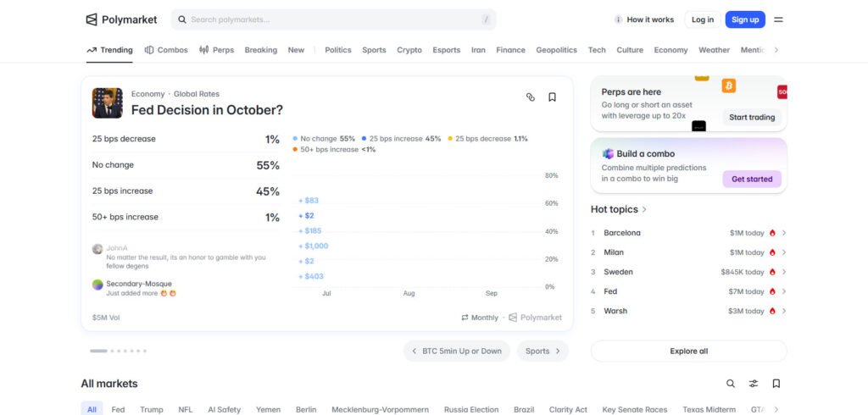Open the Perps tab
The image size is (868, 415).
click(216, 50)
